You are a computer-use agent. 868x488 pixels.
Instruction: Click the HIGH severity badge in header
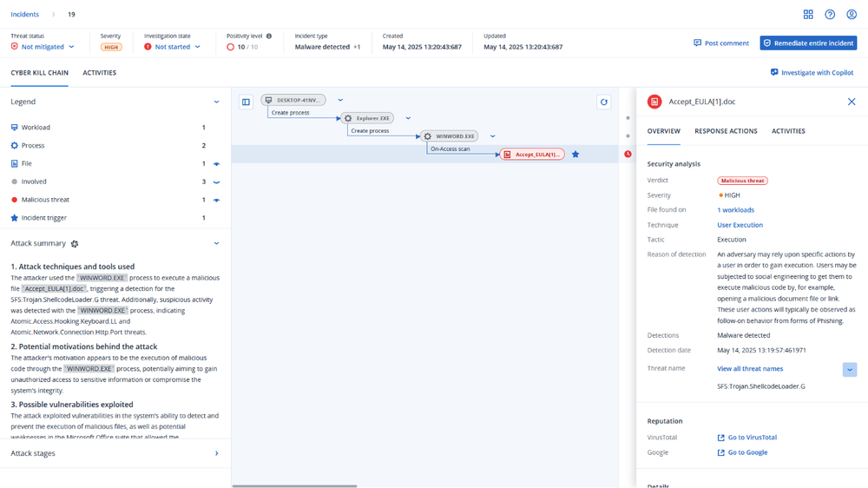click(x=111, y=47)
